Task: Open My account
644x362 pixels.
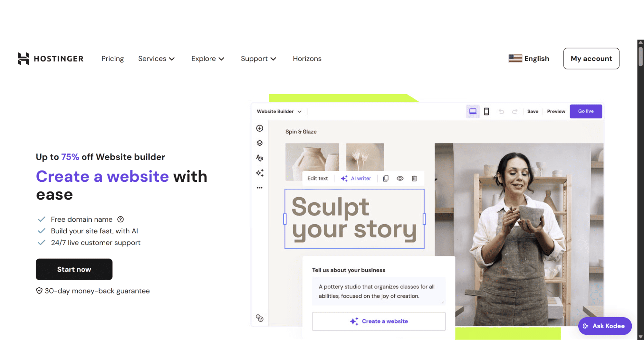Action: point(591,59)
